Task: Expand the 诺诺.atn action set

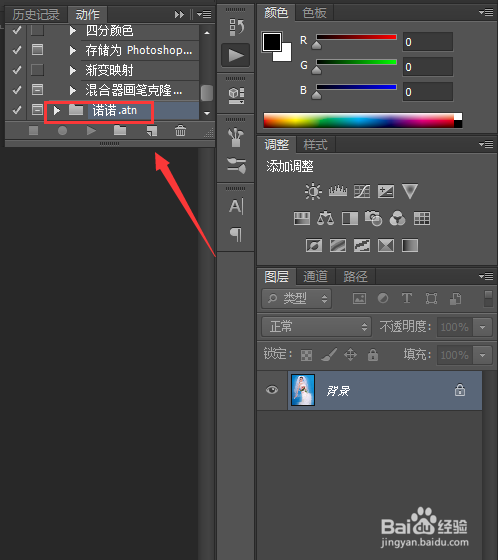Action: 56,110
